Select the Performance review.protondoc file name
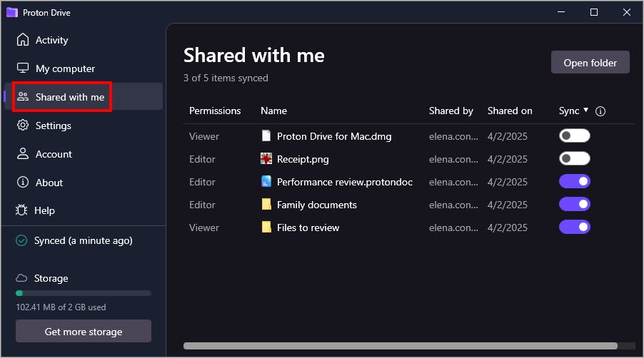This screenshot has height=358, width=644. [x=345, y=182]
